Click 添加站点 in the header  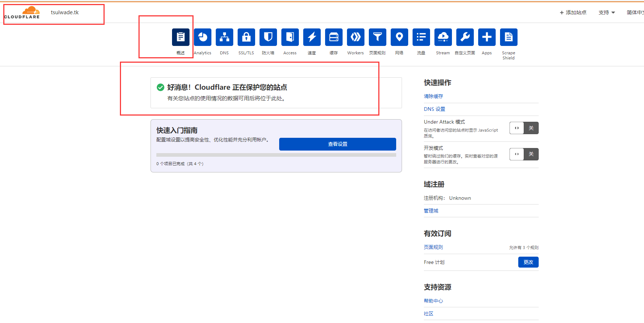[x=573, y=12]
